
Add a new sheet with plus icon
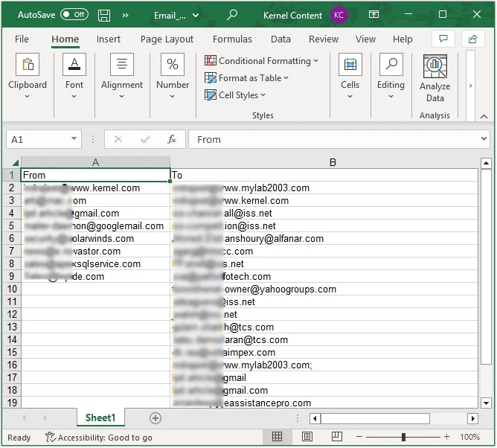point(155,418)
